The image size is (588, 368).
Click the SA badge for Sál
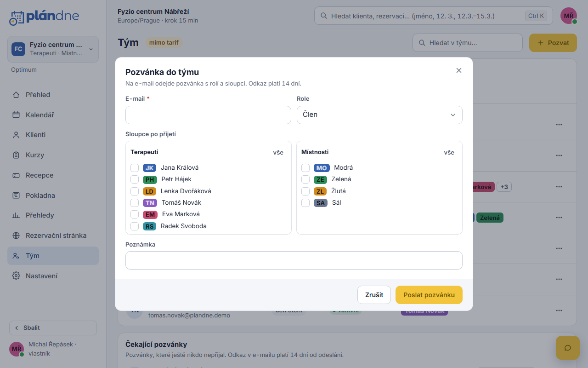(x=321, y=203)
